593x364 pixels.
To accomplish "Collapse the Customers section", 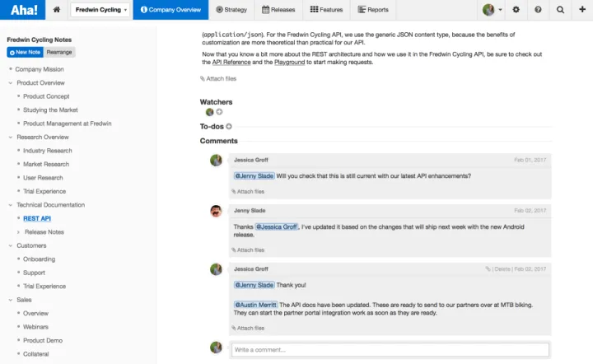I will coord(11,245).
